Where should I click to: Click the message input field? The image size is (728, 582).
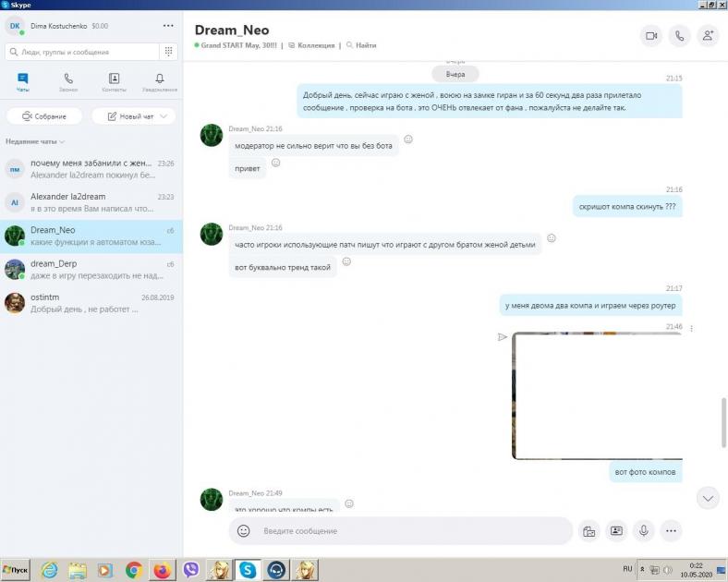(x=406, y=531)
